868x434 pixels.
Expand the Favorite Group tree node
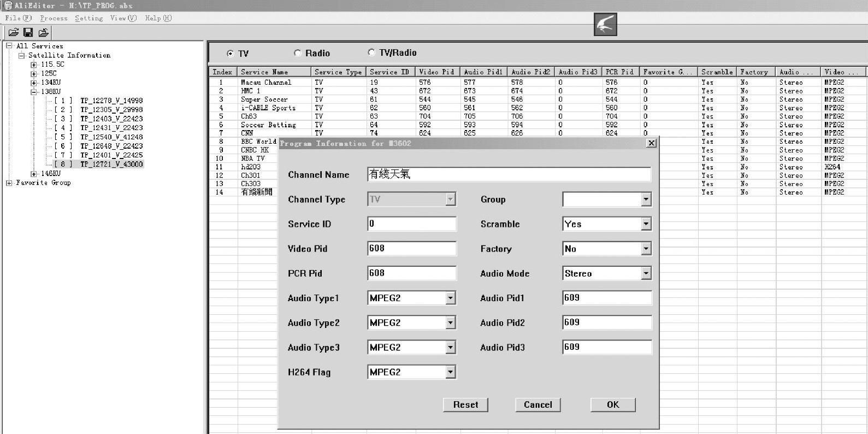pos(9,183)
